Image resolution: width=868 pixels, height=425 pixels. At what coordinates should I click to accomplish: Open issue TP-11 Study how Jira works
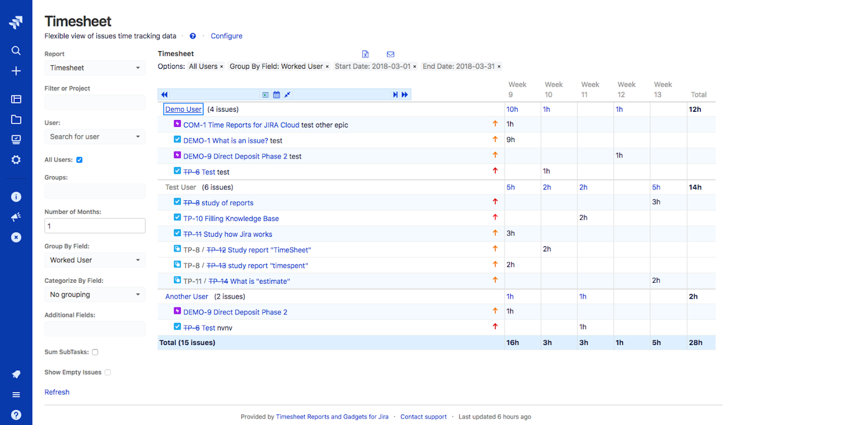[228, 234]
